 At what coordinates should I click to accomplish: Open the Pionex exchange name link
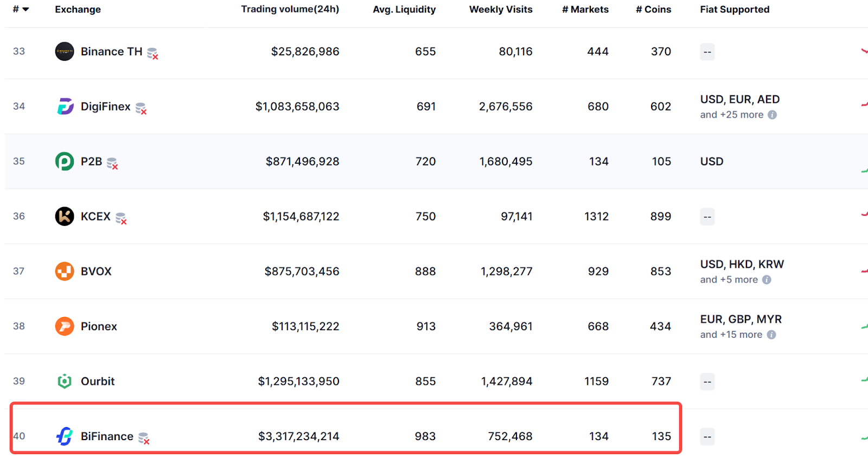coord(99,326)
